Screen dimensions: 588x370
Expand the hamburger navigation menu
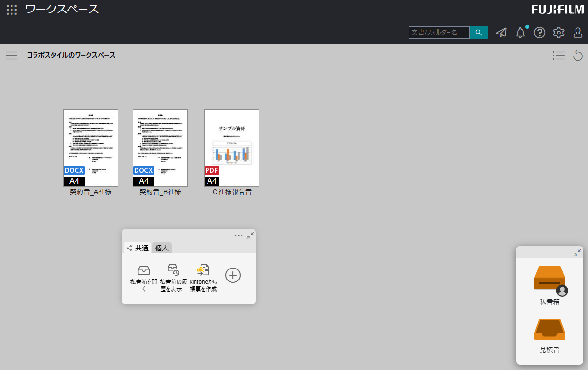tap(12, 56)
